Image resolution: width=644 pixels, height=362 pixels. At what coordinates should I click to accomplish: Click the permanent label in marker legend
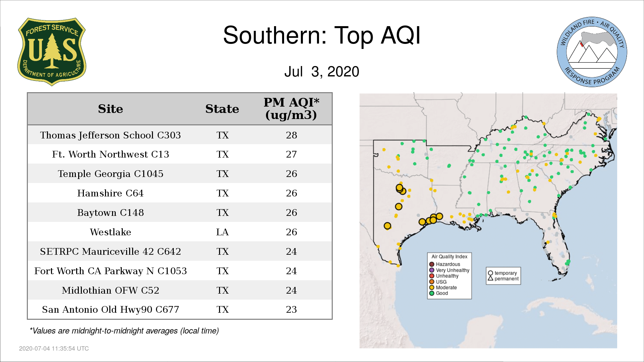point(506,279)
